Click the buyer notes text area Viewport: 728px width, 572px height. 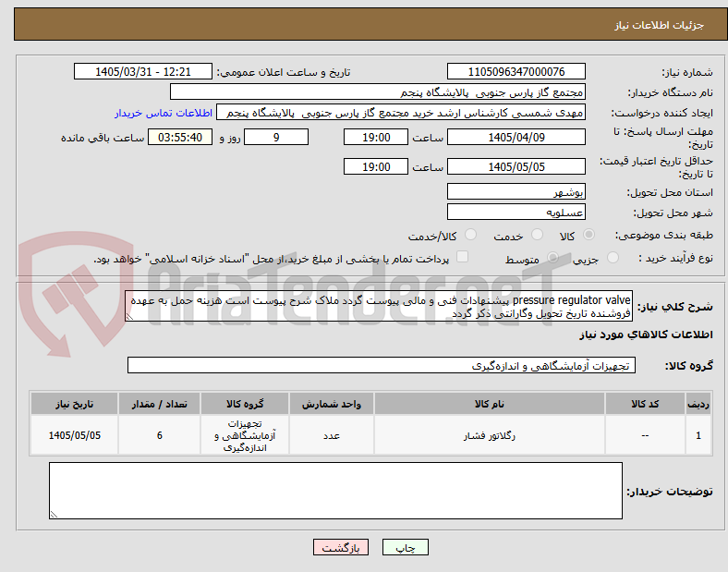point(335,491)
